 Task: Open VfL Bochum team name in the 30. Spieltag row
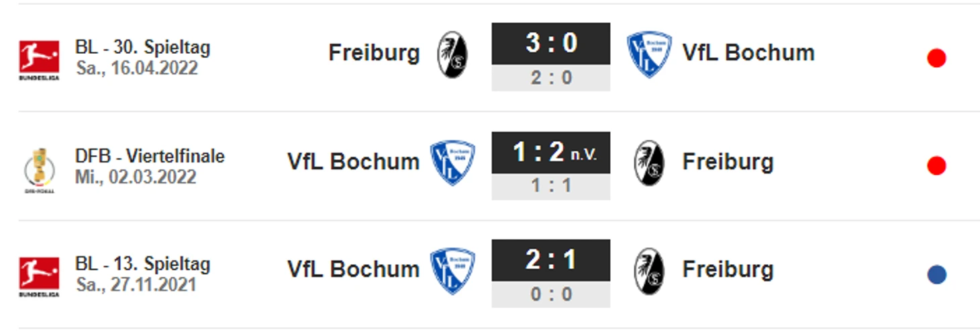(748, 52)
